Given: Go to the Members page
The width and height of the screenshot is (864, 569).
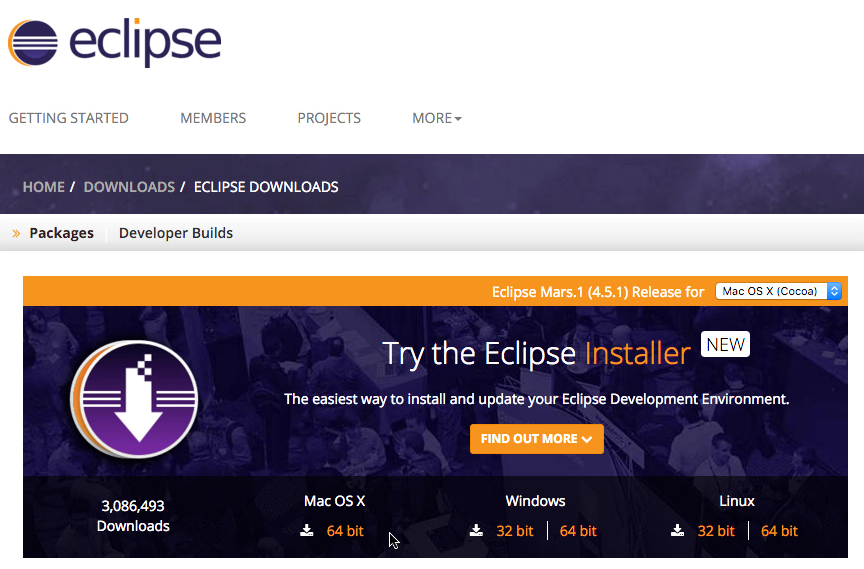Looking at the screenshot, I should [213, 118].
